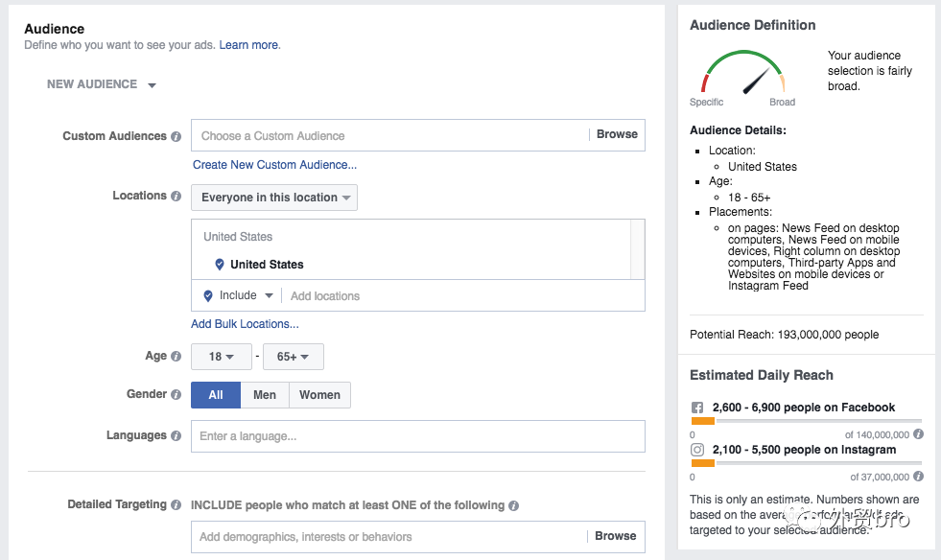Click '2,600 - 6,900 people on Facebook' text
The width and height of the screenshot is (941, 560).
pyautogui.click(x=804, y=408)
